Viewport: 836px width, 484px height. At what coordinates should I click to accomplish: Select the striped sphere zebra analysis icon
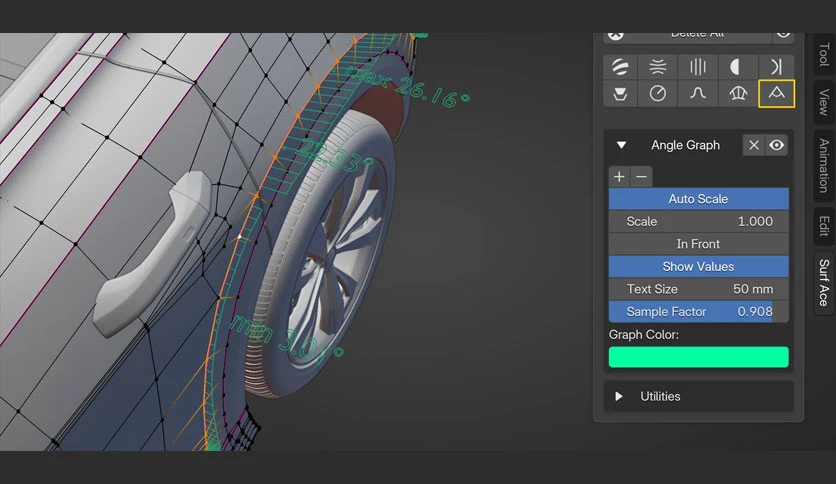[620, 67]
